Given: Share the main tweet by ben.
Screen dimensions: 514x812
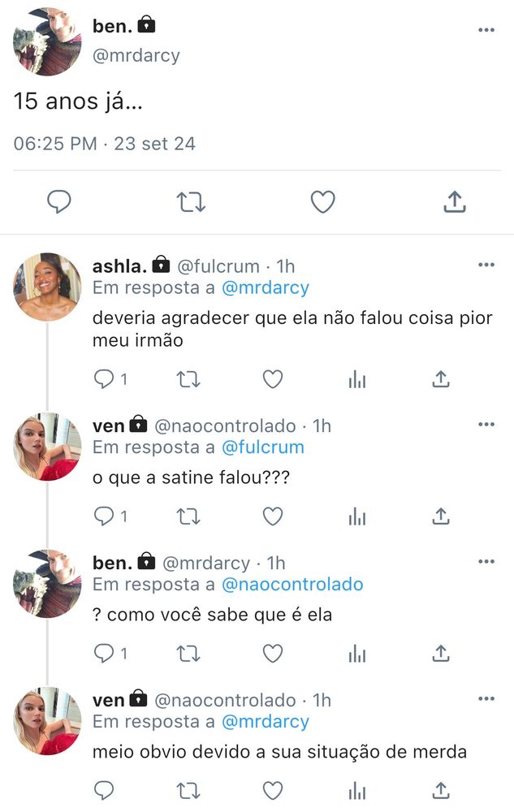Looking at the screenshot, I should pyautogui.click(x=455, y=201).
